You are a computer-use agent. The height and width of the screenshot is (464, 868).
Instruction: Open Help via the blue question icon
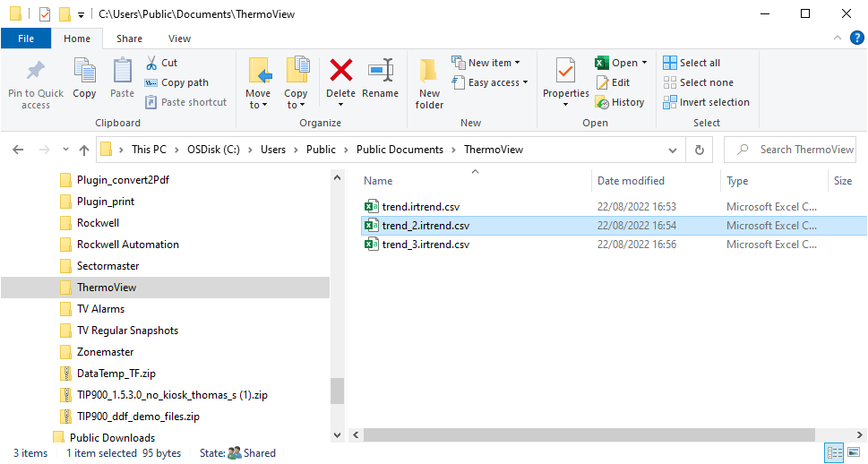coord(856,39)
